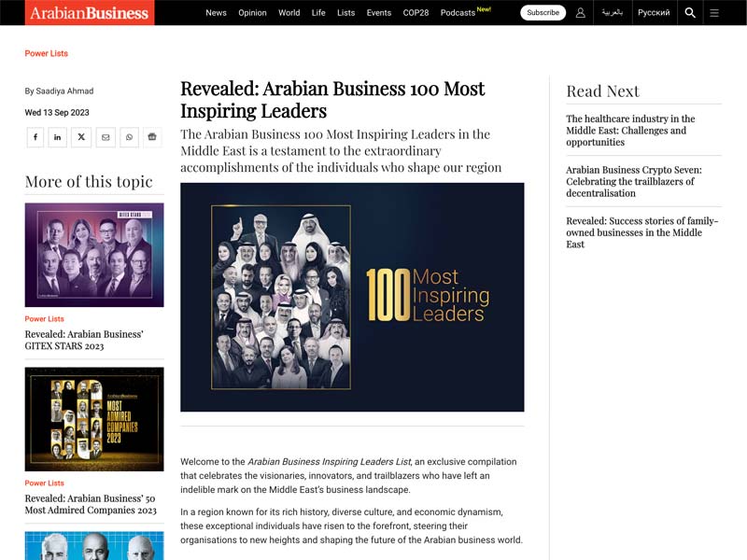This screenshot has height=560, width=747.
Task: Switch site language to Русский
Action: (654, 13)
